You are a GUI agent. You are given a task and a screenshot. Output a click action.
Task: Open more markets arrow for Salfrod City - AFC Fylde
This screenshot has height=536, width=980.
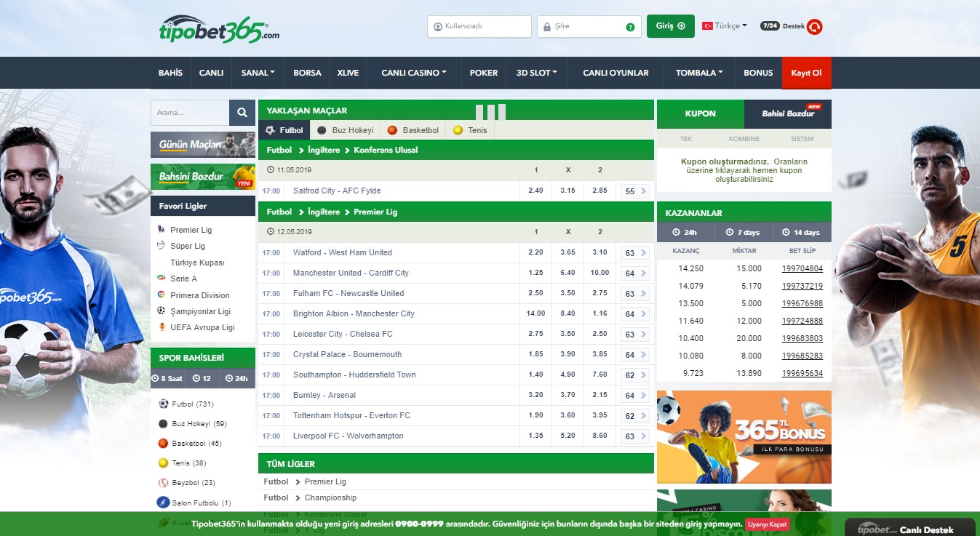tap(642, 191)
